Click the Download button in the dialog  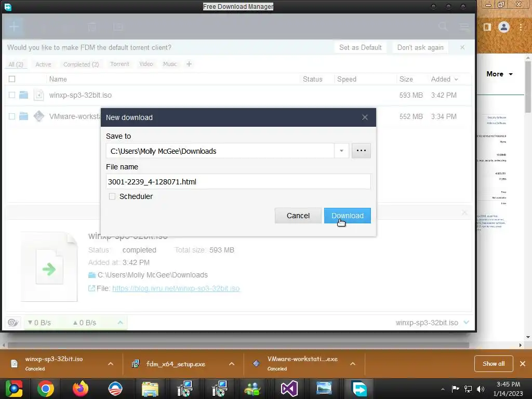click(347, 216)
